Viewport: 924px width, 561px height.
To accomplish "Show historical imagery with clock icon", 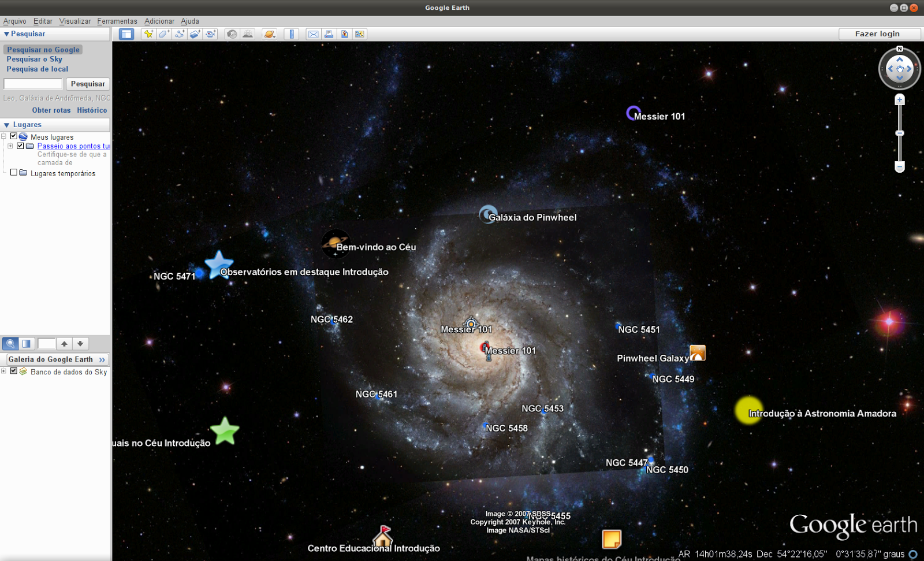I will [232, 34].
